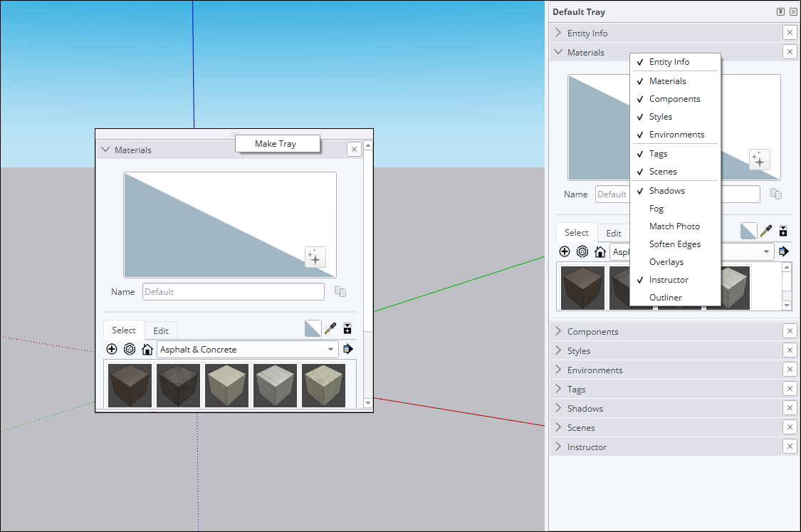The image size is (801, 532).
Task: Click the collections hexagon icon beside the plus
Action: [x=130, y=349]
